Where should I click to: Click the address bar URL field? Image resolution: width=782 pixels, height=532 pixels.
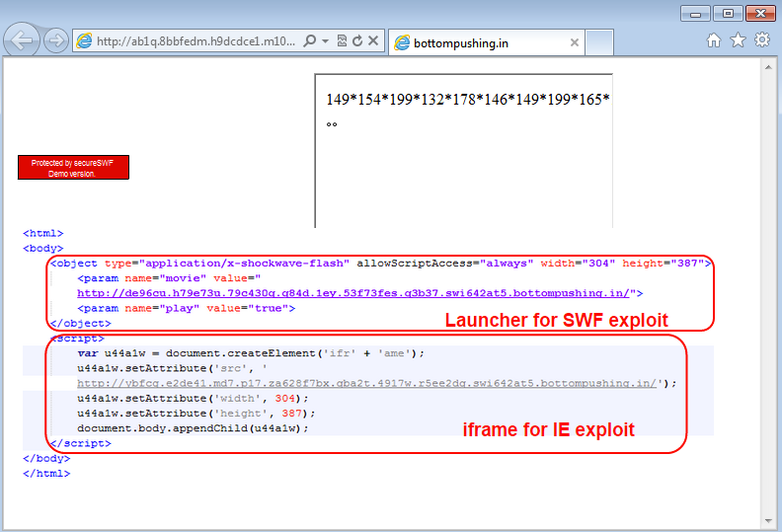pyautogui.click(x=195, y=40)
